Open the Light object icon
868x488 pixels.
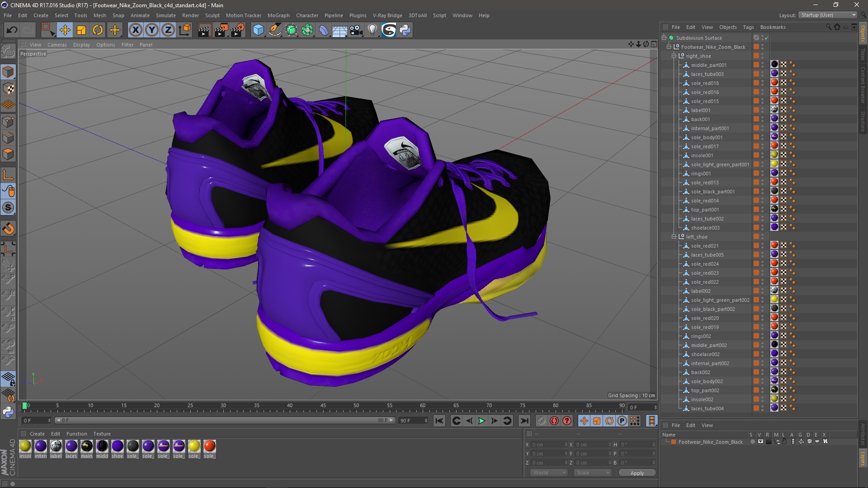[x=372, y=30]
